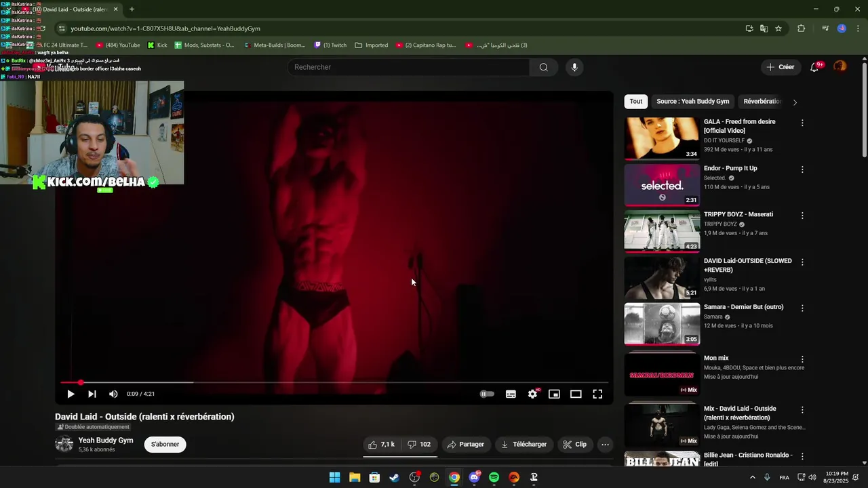868x488 pixels.
Task: Open File Explorer from taskbar
Action: [355, 477]
